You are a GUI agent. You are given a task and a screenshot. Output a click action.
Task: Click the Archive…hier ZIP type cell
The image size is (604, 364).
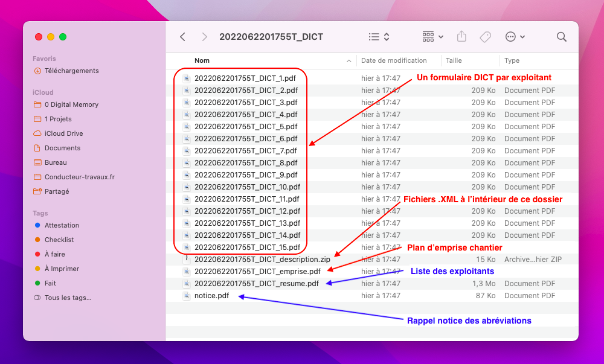point(533,260)
